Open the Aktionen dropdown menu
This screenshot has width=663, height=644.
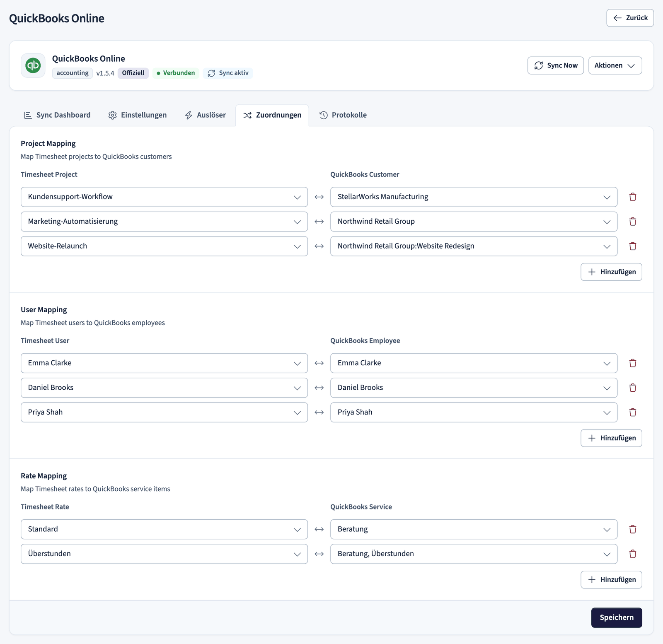615,65
